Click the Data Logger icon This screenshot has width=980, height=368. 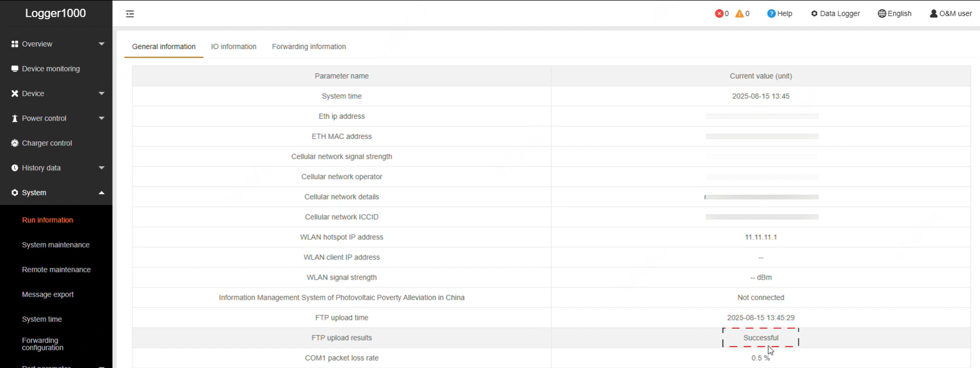[814, 13]
